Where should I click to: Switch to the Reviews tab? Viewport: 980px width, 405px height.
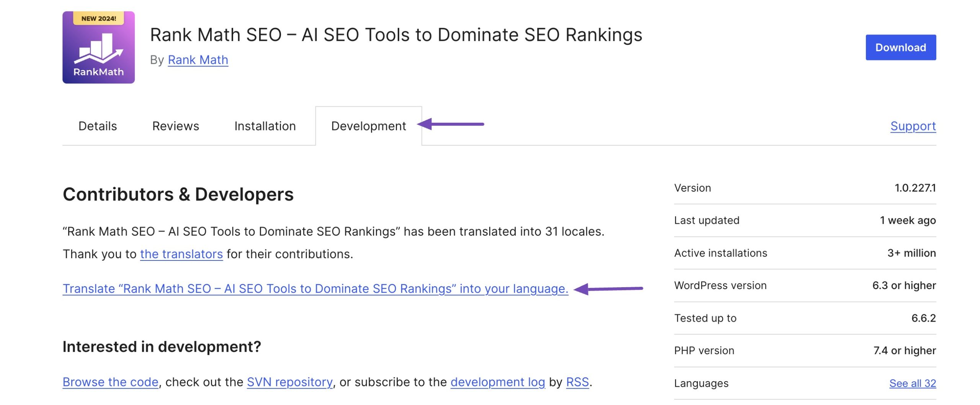[x=176, y=126]
